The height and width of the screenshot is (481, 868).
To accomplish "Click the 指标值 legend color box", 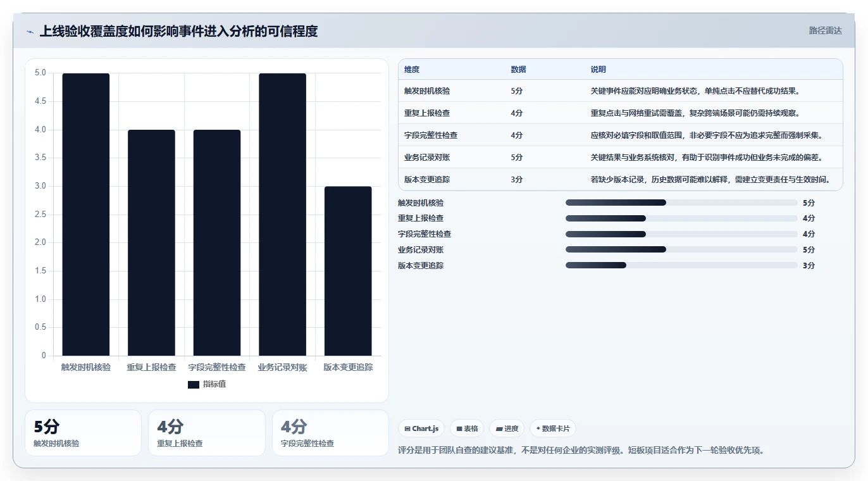I will [194, 384].
